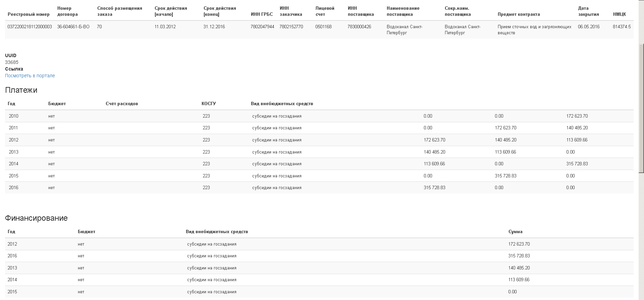644x300 pixels.
Task: Click account number 0501168
Action: [x=323, y=27]
